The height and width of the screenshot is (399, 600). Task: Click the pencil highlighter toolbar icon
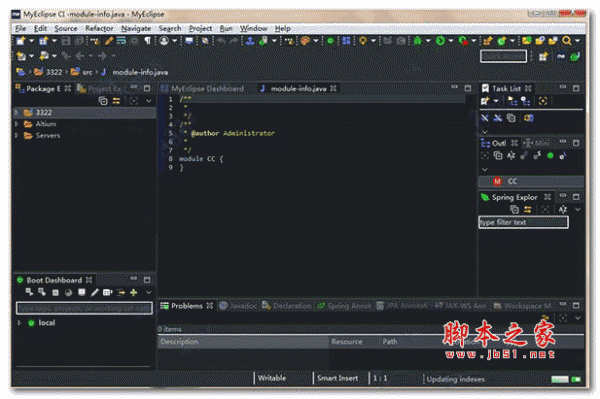[x=109, y=41]
